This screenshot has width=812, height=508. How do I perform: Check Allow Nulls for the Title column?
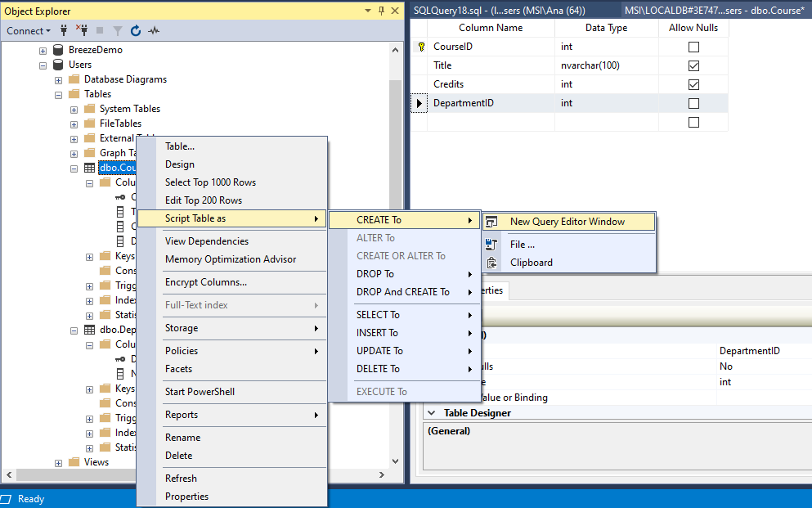[x=693, y=65]
